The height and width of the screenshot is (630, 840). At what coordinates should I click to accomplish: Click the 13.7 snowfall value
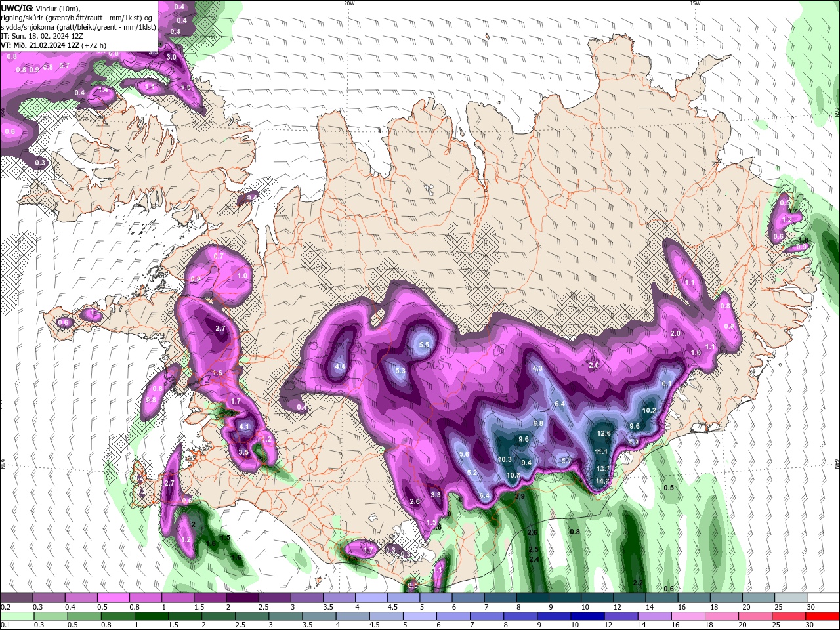(604, 469)
